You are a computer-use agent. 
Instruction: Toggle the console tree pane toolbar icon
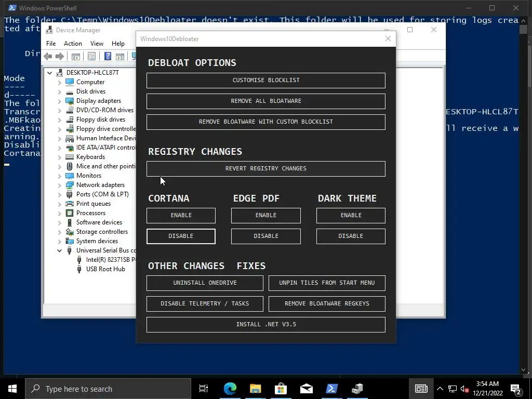tap(76, 56)
